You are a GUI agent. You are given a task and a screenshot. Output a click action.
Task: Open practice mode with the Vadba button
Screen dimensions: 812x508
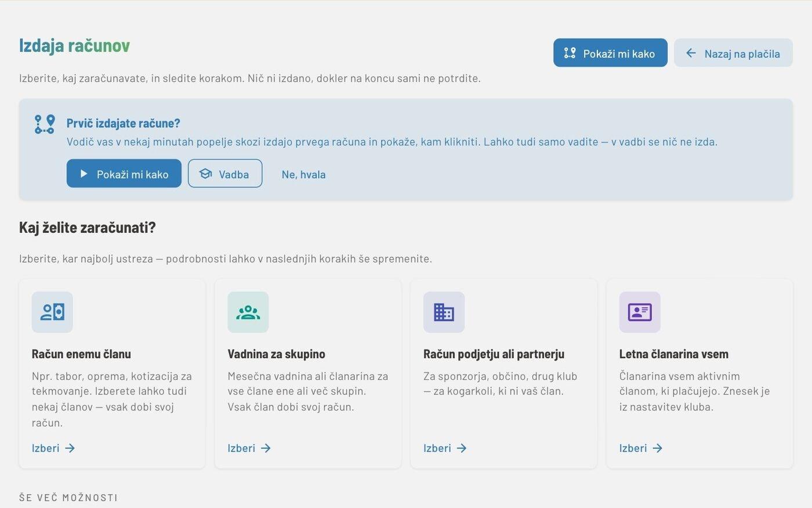225,174
